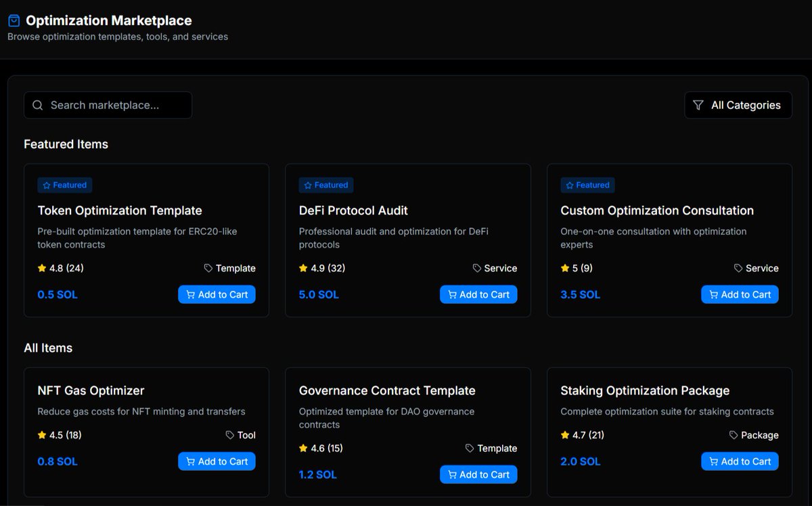
Task: Click the 'Professional audit and optimization' description
Action: 394,238
